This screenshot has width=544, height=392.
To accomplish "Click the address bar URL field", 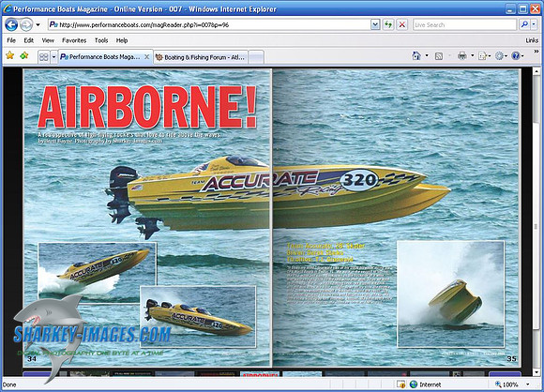I will tap(209, 25).
